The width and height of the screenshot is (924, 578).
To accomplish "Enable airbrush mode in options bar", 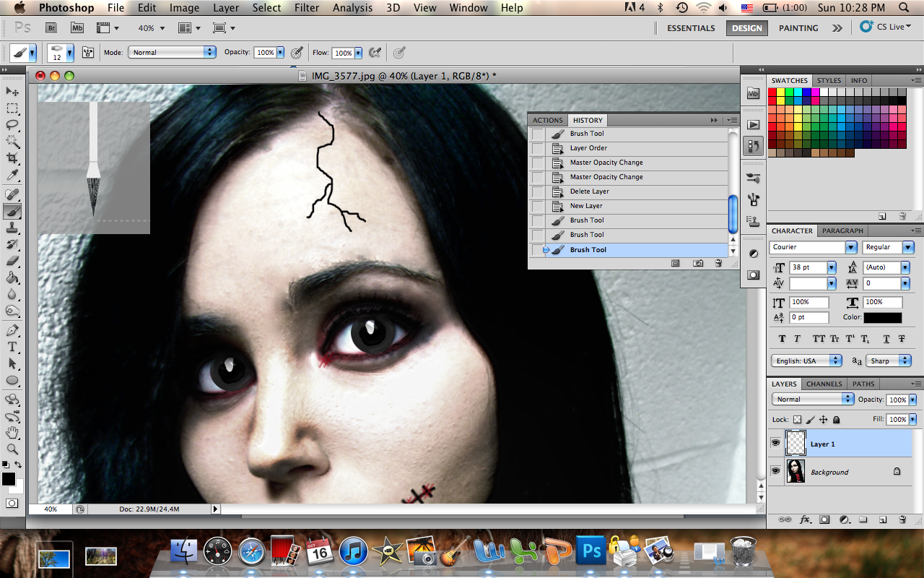I will 374,53.
